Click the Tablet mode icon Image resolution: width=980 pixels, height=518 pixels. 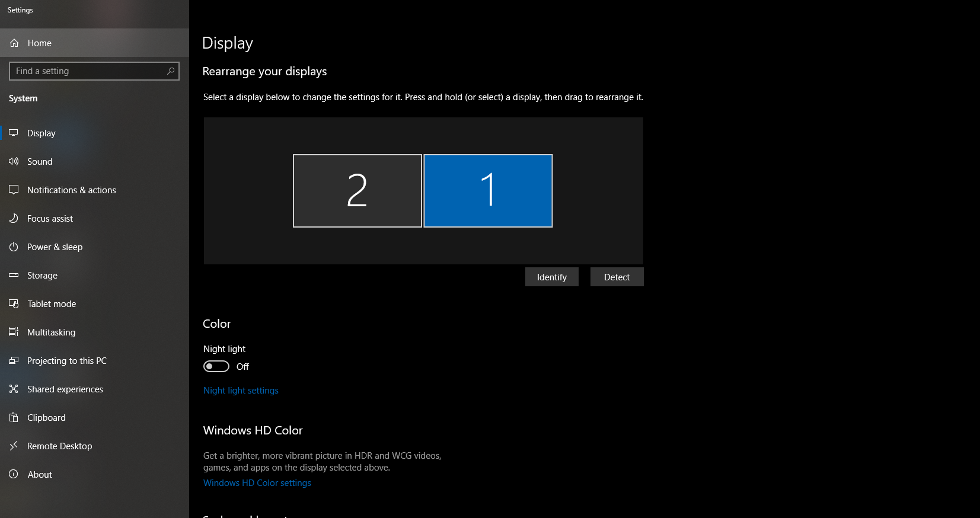[x=14, y=304]
